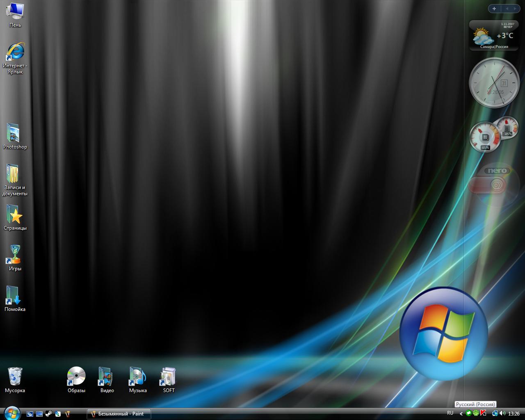Select the SOFT folder shortcut icon
This screenshot has width=525, height=420.
click(x=169, y=380)
